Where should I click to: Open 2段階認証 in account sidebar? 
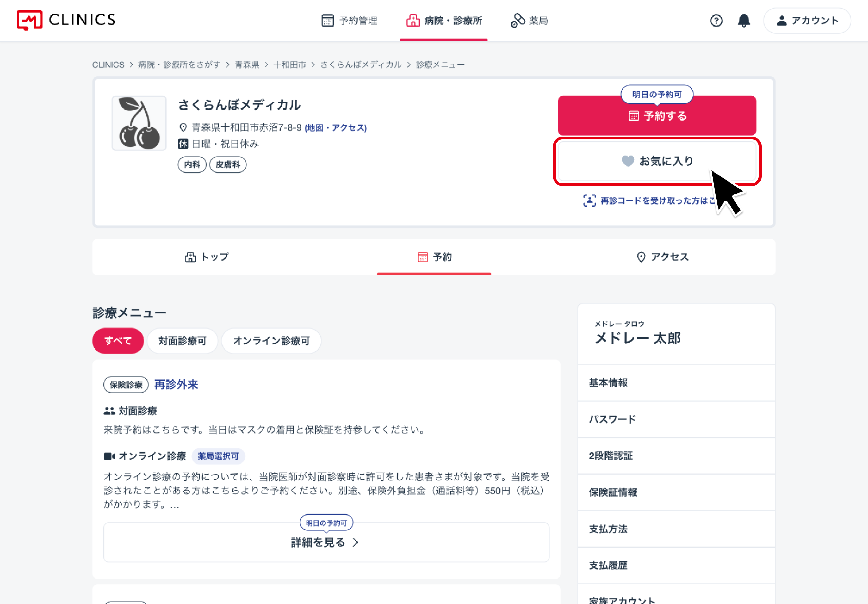coord(676,456)
